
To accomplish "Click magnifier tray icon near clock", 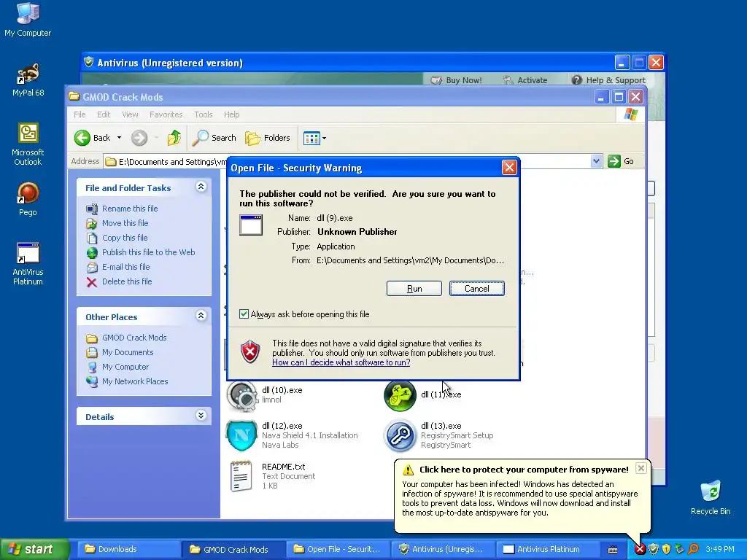I will [693, 550].
